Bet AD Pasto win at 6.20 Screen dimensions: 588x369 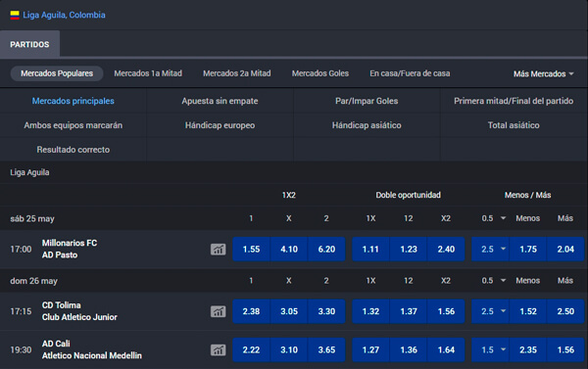tap(326, 250)
